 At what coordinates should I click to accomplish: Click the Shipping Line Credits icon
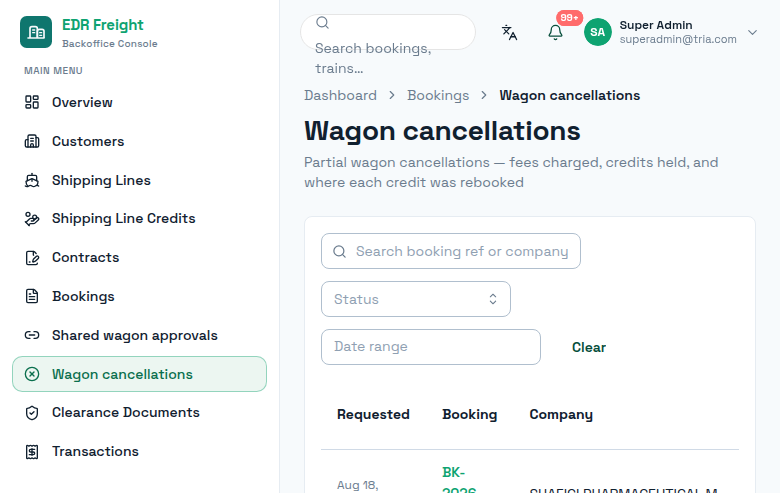tap(32, 219)
